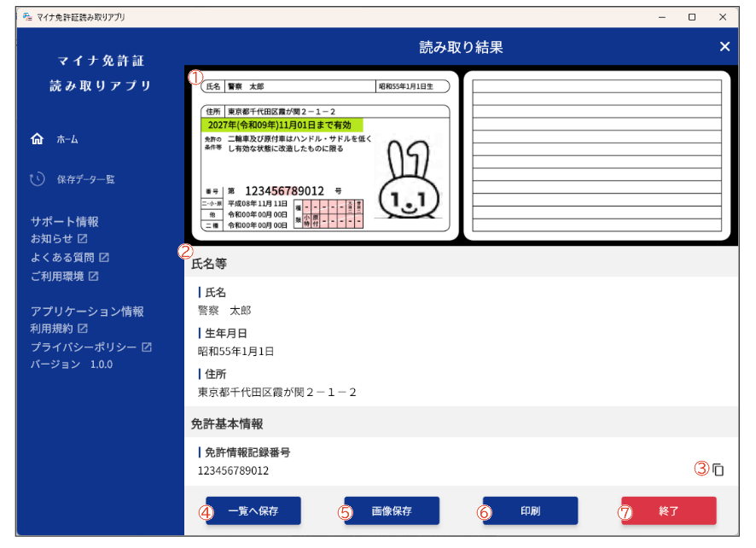Image resolution: width=756 pixels, height=548 pixels.
Task: Click external link icon beside よくある質問
Action: pyautogui.click(x=103, y=257)
